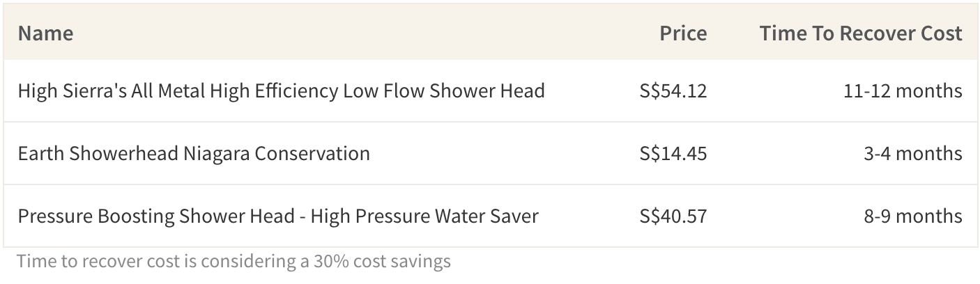Click the word Sierra's in first row
This screenshot has width=980, height=284.
point(93,90)
